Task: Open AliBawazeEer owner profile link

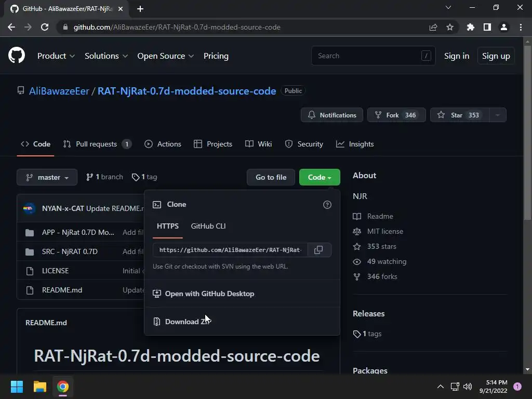Action: tap(59, 91)
